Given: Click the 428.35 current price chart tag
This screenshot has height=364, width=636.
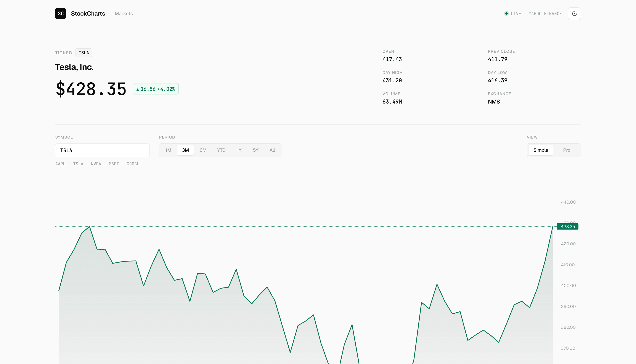Looking at the screenshot, I should (x=568, y=227).
